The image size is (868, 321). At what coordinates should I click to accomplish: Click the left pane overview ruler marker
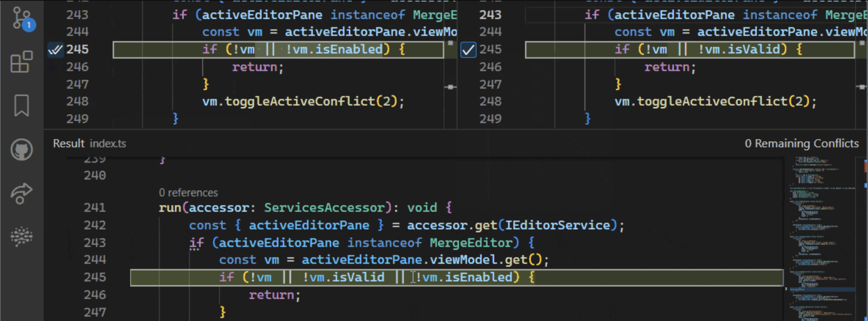click(451, 87)
